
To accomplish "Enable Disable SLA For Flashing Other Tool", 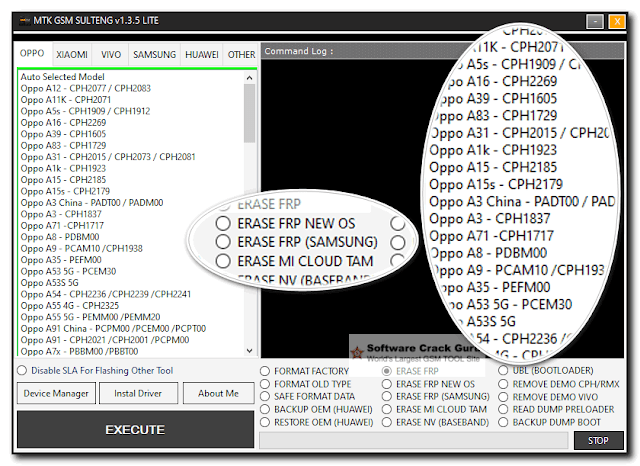I will tap(96, 371).
